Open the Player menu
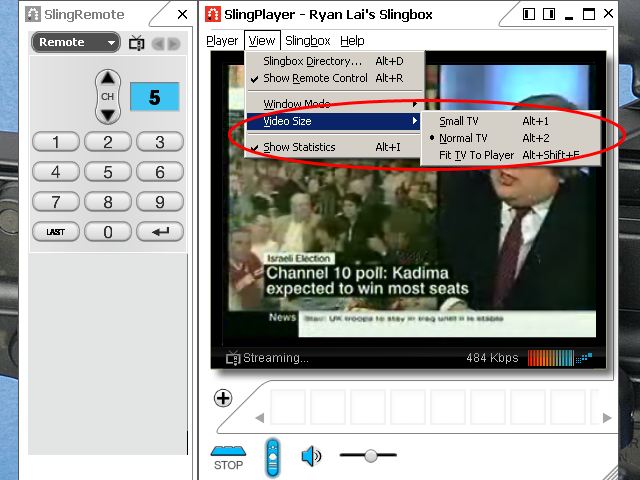640x480 pixels. point(222,41)
